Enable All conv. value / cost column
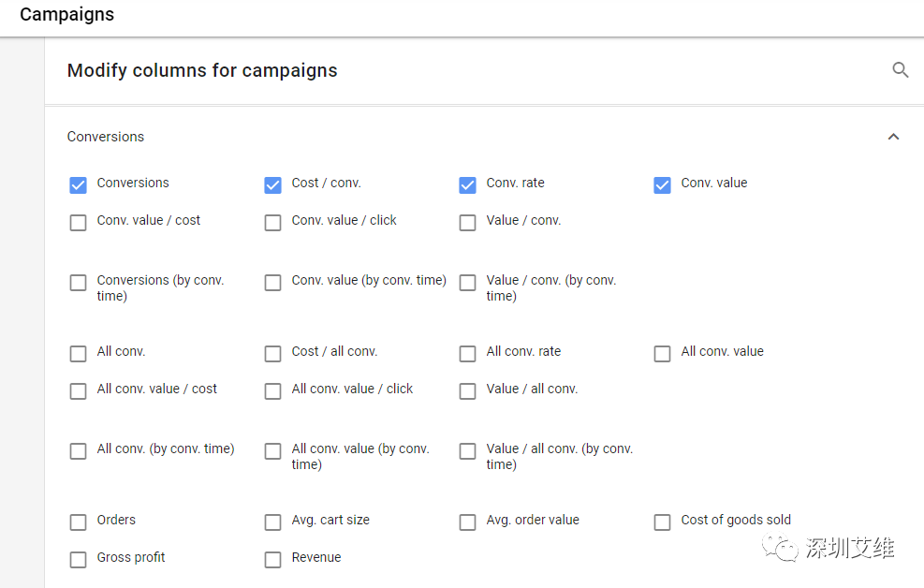Viewport: 924px width, 588px height. pyautogui.click(x=79, y=390)
